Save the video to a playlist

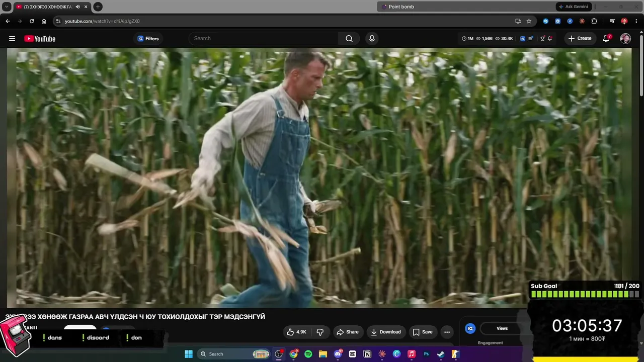(x=423, y=332)
